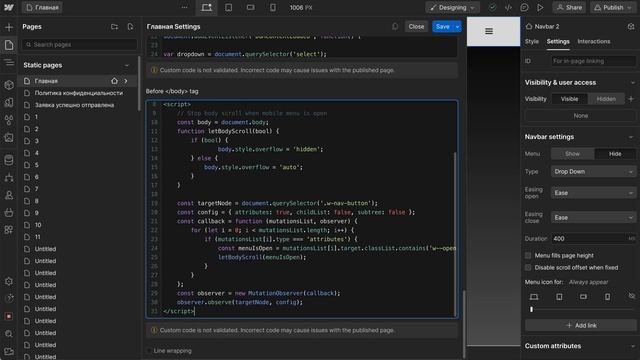Enable Disable scroll offset when fixed
The height and width of the screenshot is (360, 640).
tap(528, 268)
